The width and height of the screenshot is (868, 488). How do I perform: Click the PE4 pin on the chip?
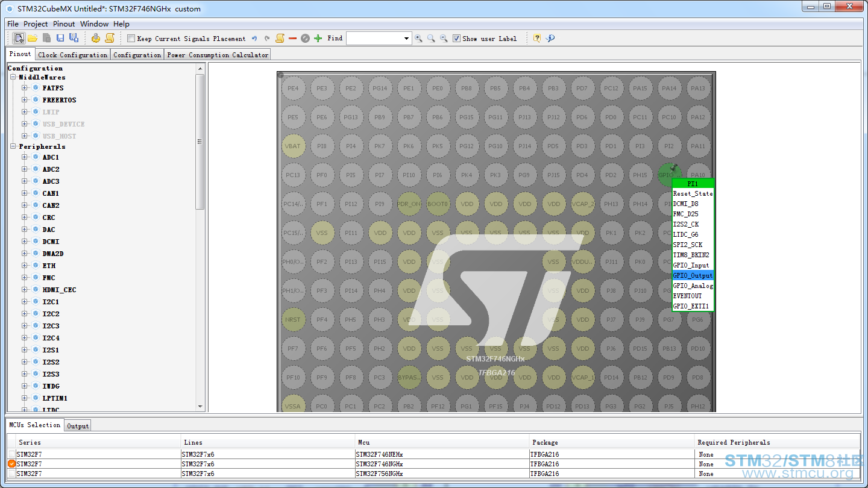(293, 89)
